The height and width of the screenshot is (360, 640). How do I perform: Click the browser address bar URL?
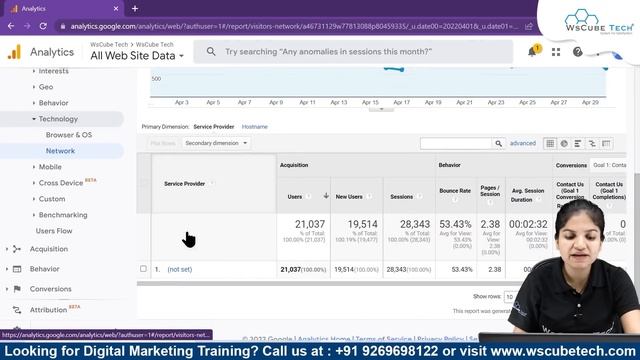tap(294, 26)
